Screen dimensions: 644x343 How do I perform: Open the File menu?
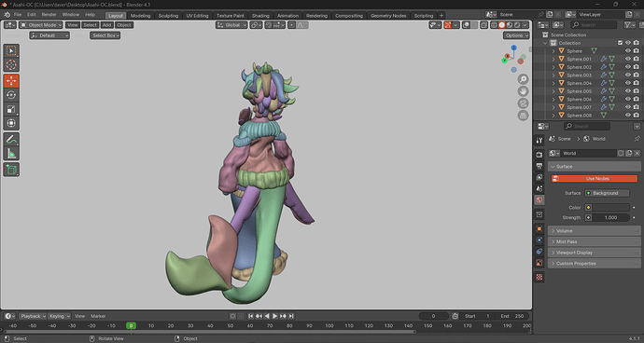click(x=18, y=14)
